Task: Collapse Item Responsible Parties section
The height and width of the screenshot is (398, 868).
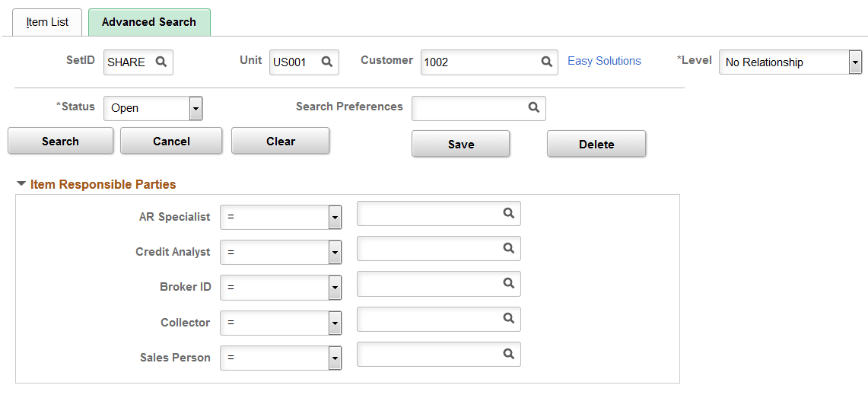Action: tap(21, 183)
